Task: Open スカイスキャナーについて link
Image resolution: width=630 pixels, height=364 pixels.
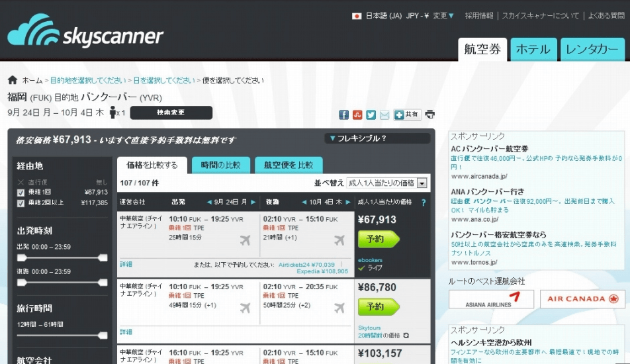Action: [541, 16]
